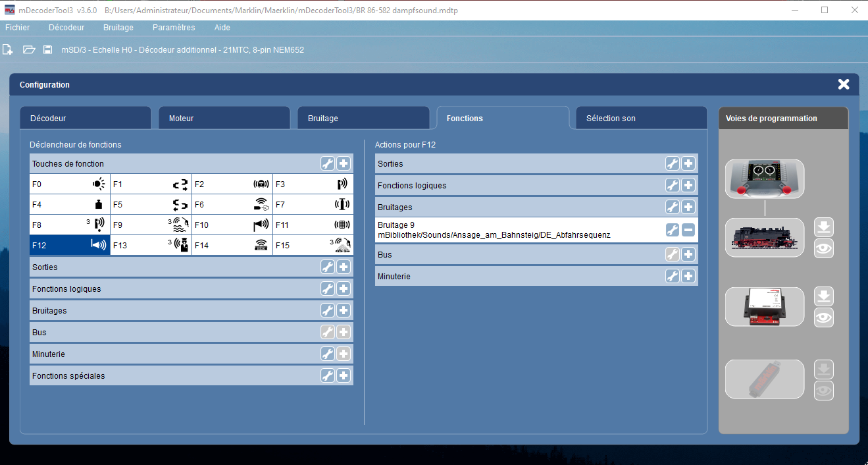Expand Minuterie plus in Déclencheur de fonctions

(344, 354)
